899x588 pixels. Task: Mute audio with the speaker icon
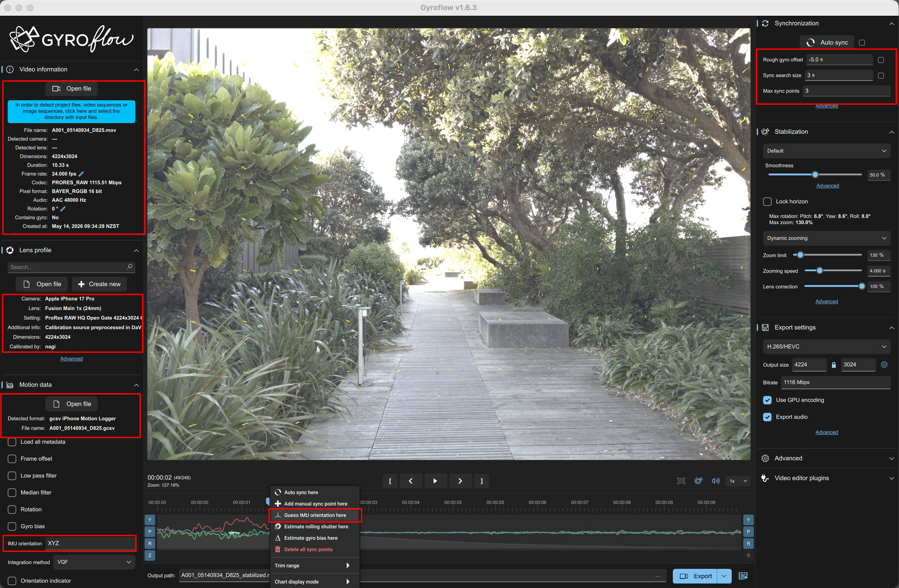click(x=715, y=481)
